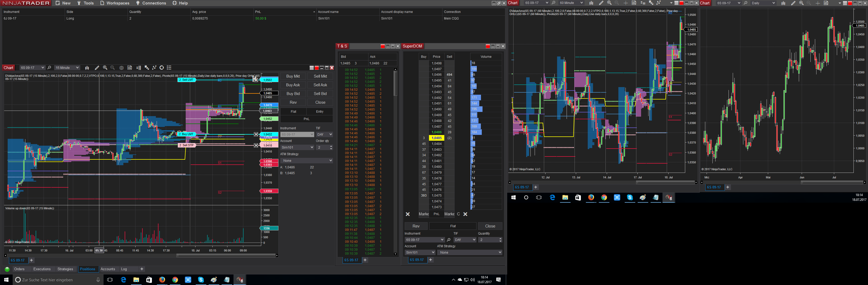Open ATM Strategy dropdown in Chart Trader
This screenshot has width=868, height=285.
[x=307, y=160]
